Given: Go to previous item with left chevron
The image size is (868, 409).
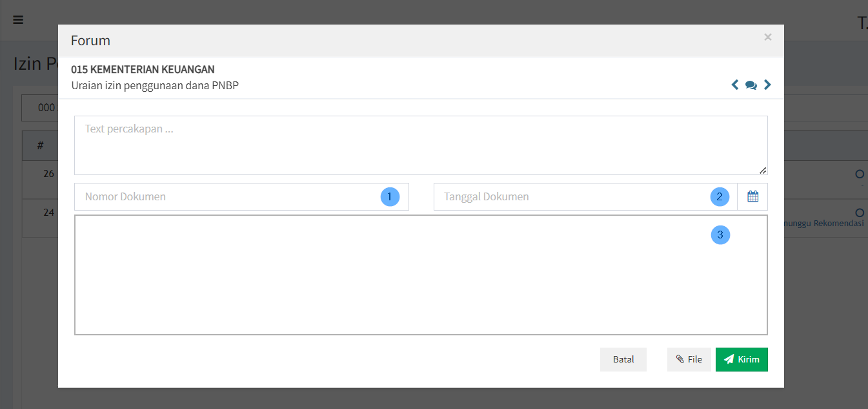Looking at the screenshot, I should [735, 85].
